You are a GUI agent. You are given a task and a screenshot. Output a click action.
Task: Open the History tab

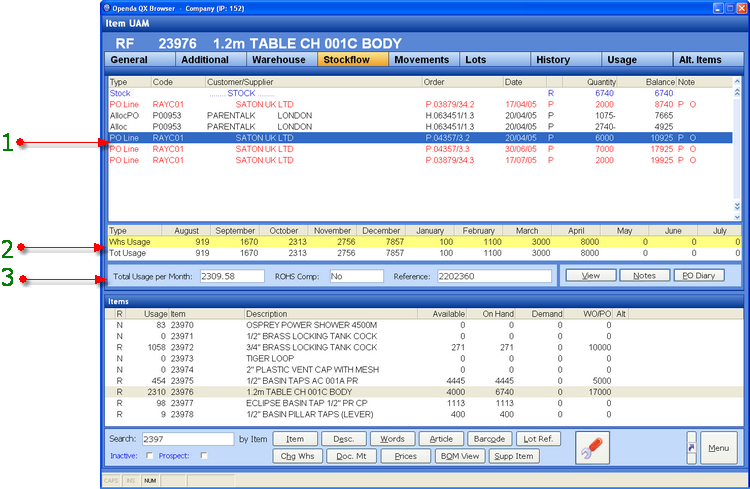(x=566, y=60)
